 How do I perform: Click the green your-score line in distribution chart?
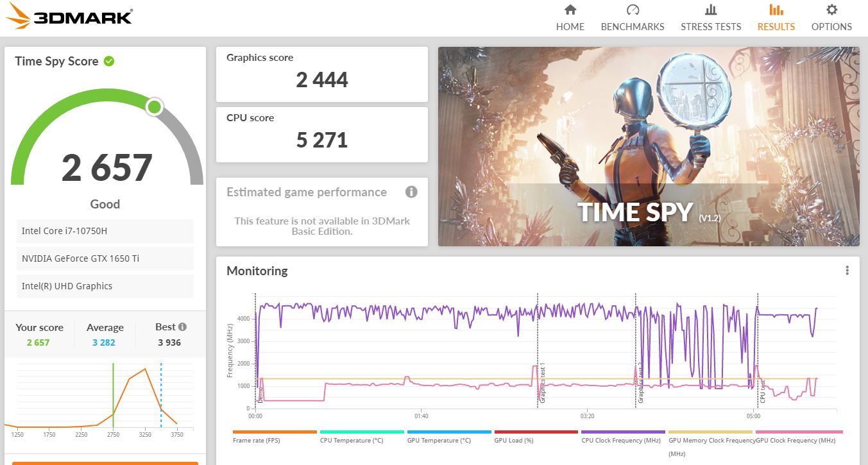(113, 395)
